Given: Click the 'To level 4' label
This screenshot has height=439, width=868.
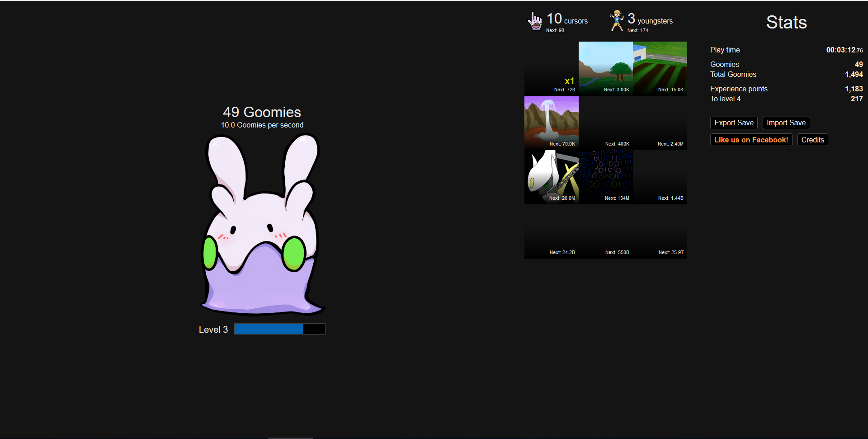Looking at the screenshot, I should pos(725,99).
